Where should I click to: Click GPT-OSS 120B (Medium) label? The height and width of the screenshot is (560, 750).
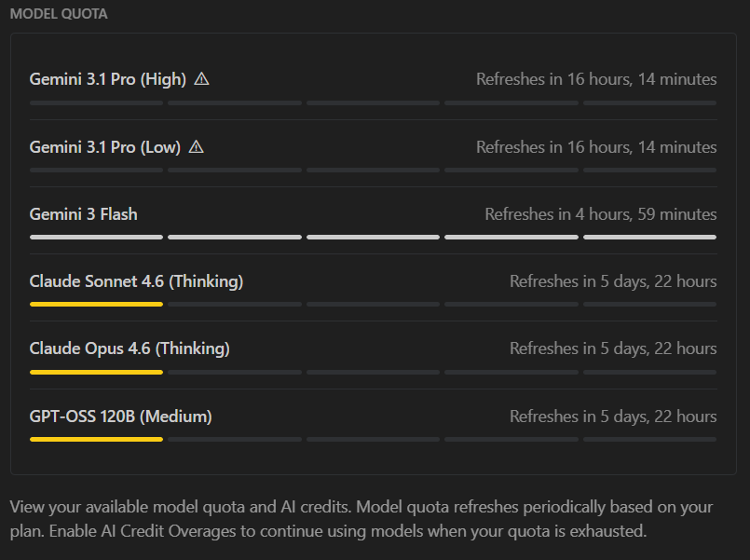(x=120, y=417)
